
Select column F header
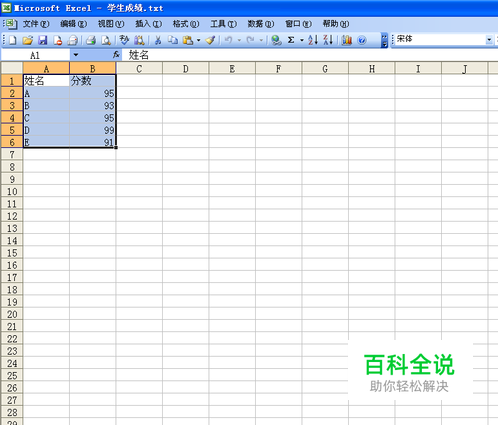click(279, 69)
